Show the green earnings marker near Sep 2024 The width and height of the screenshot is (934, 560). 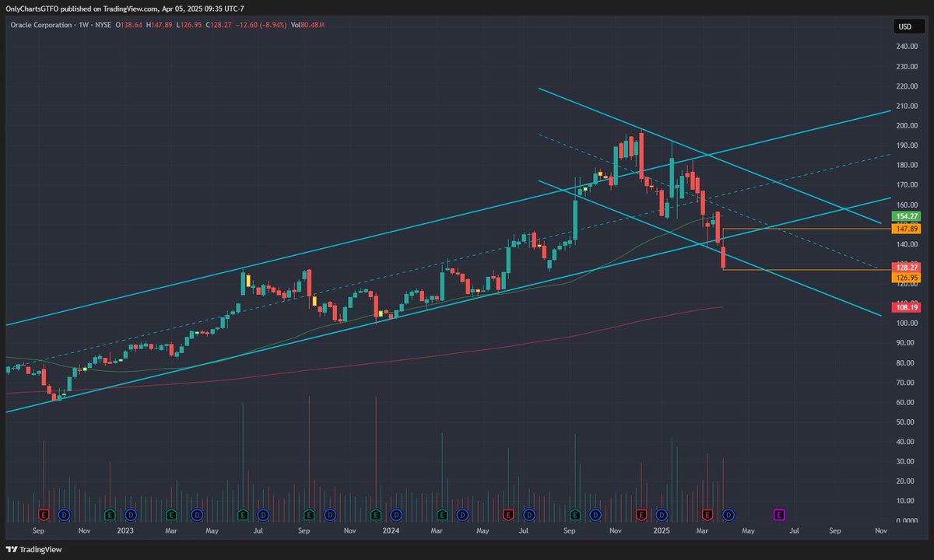575,514
